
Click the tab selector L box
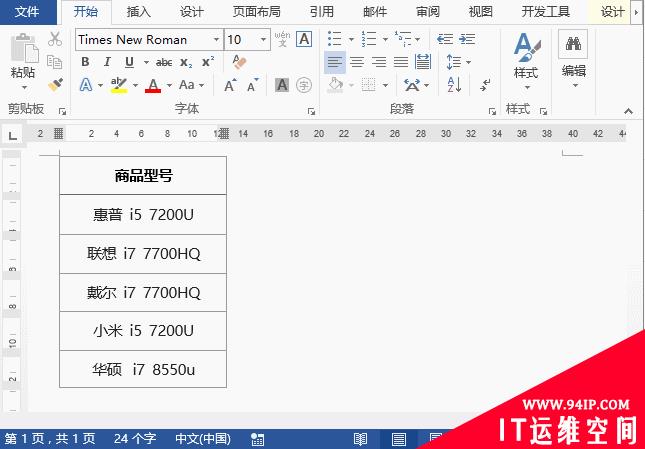pyautogui.click(x=12, y=134)
